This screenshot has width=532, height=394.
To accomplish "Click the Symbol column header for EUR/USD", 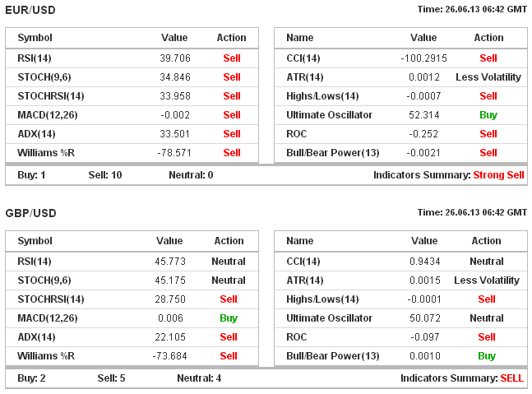I will [x=35, y=38].
